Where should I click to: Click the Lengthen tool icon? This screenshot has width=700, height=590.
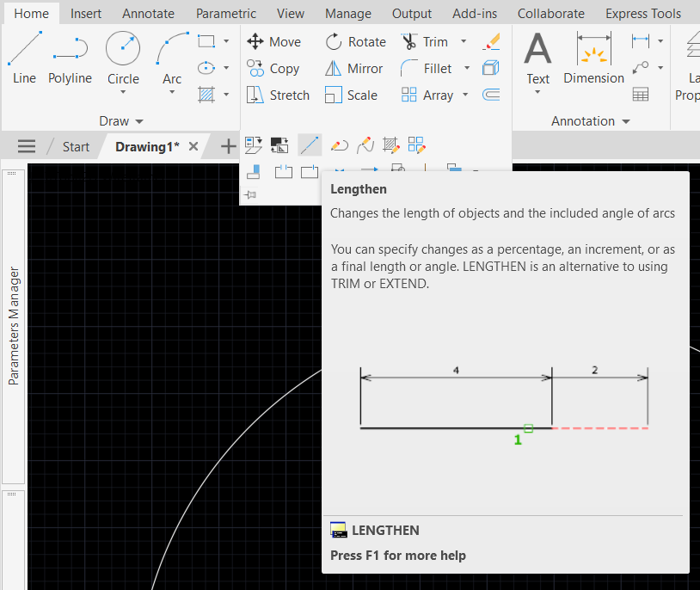310,145
